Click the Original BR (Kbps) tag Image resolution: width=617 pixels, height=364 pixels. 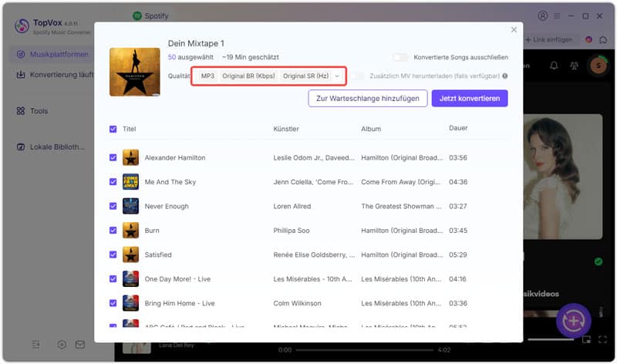pyautogui.click(x=248, y=76)
